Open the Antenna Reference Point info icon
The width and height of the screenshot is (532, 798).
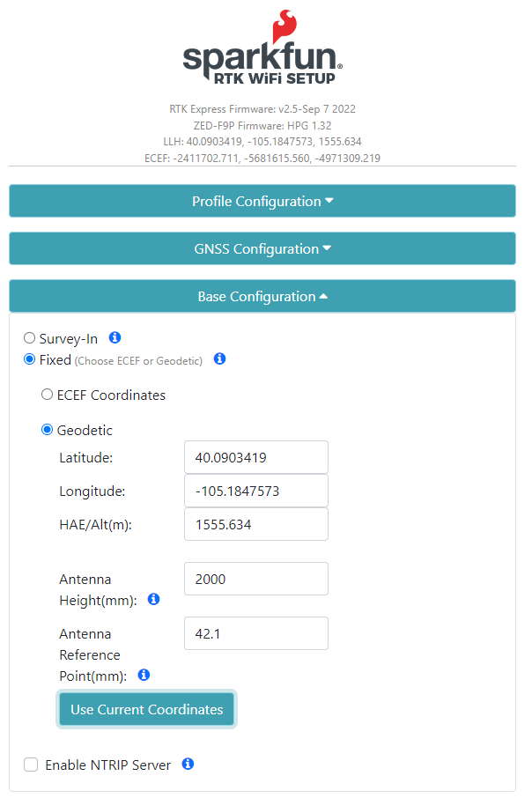144,675
